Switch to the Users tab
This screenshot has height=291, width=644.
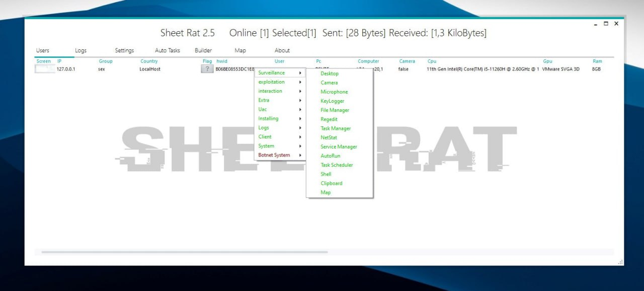click(43, 50)
